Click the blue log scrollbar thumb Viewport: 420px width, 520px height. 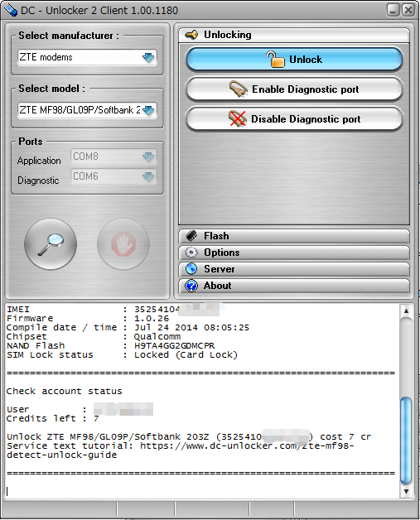(406, 441)
